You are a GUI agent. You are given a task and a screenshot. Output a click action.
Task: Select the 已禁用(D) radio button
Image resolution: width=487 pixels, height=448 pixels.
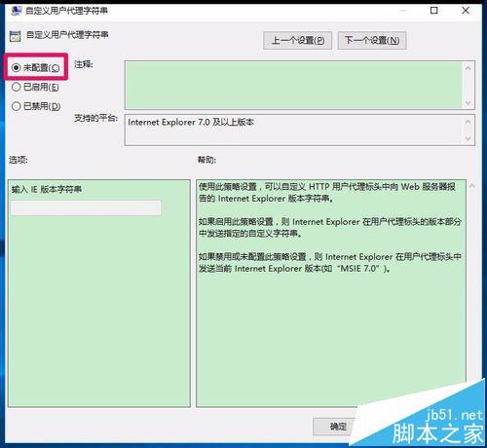[x=36, y=106]
